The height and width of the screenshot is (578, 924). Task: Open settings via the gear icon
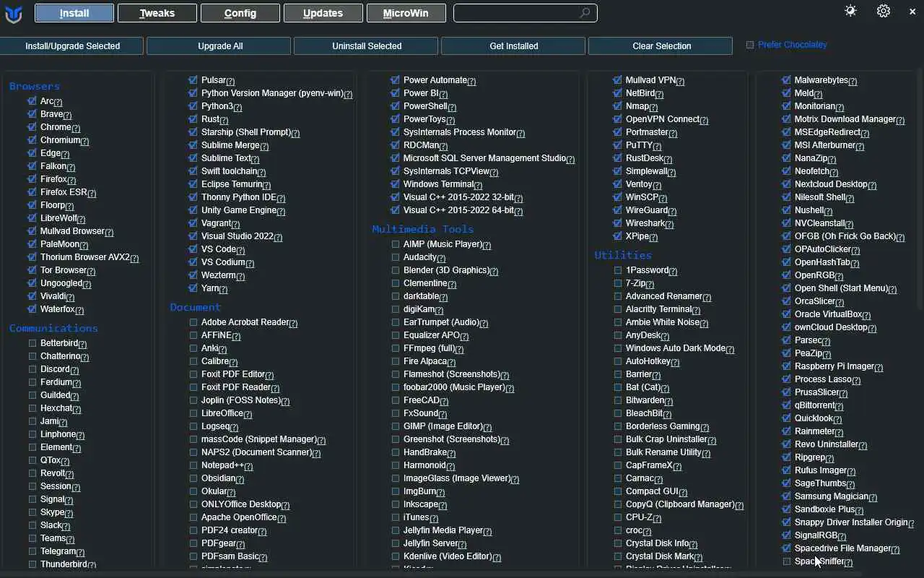[x=884, y=11]
